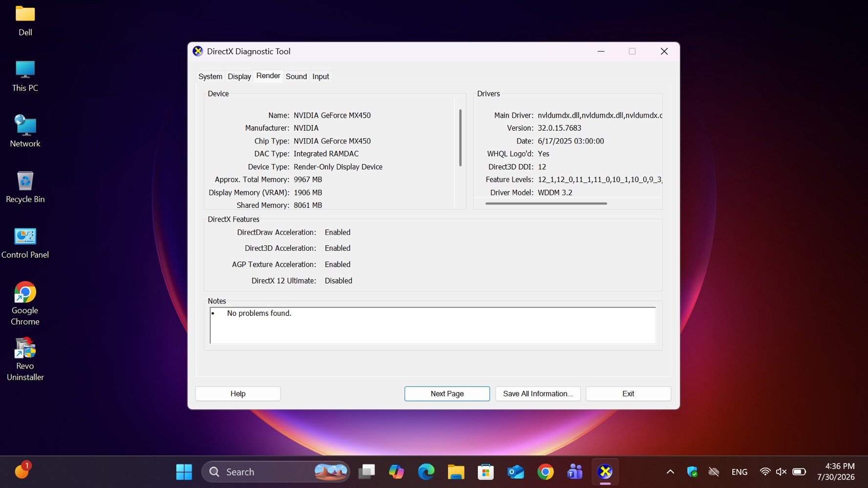Open Control Panel desktop shortcut
868x488 pixels.
25,243
